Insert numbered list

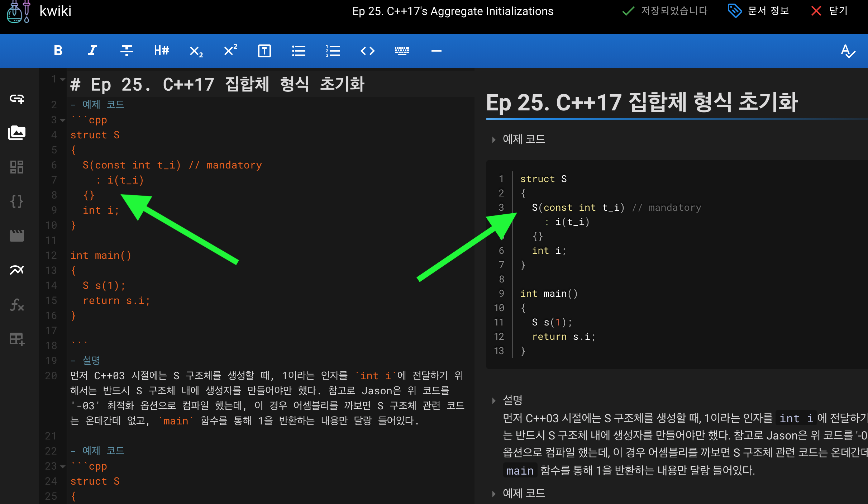point(333,51)
